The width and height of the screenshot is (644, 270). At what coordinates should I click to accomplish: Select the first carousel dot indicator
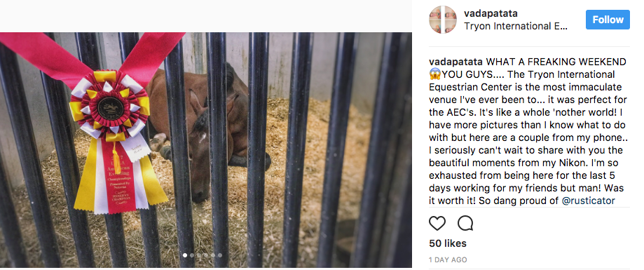185,255
